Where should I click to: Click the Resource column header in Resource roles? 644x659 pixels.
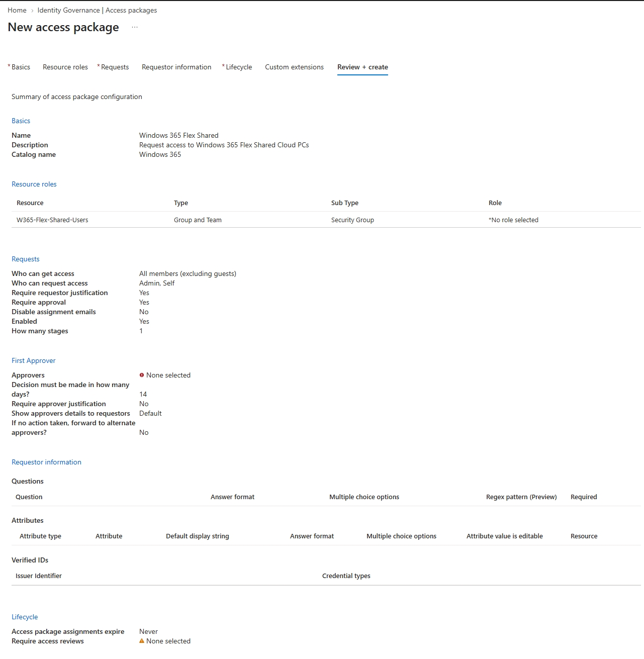tap(30, 203)
